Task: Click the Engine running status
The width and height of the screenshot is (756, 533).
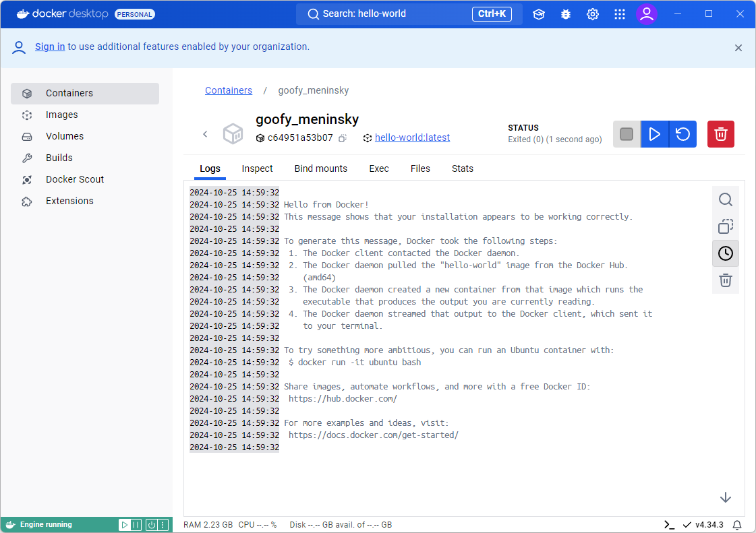Action: [x=46, y=525]
